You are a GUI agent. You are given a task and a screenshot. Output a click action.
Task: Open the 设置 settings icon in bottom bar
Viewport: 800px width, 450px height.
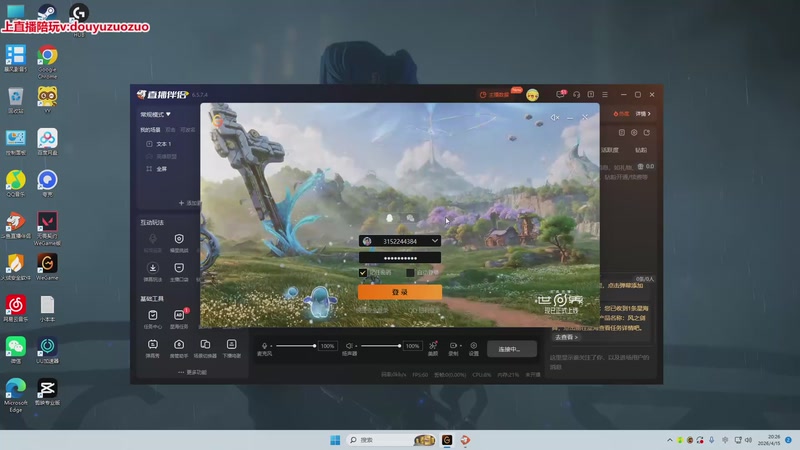click(473, 345)
